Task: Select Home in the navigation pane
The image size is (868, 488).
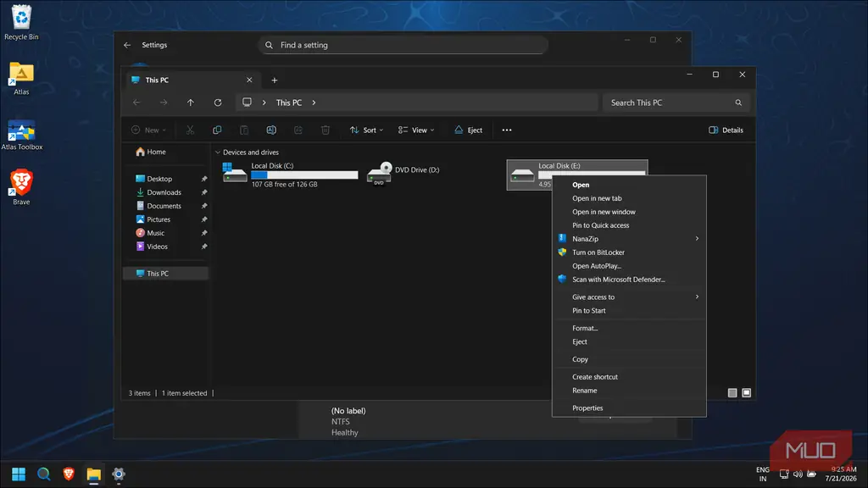Action: click(151, 152)
